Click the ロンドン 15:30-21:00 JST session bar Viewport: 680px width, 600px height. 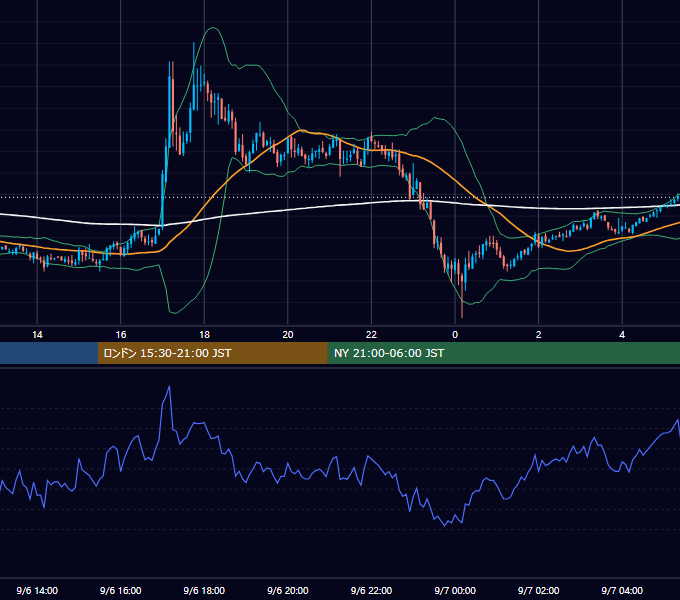212,353
